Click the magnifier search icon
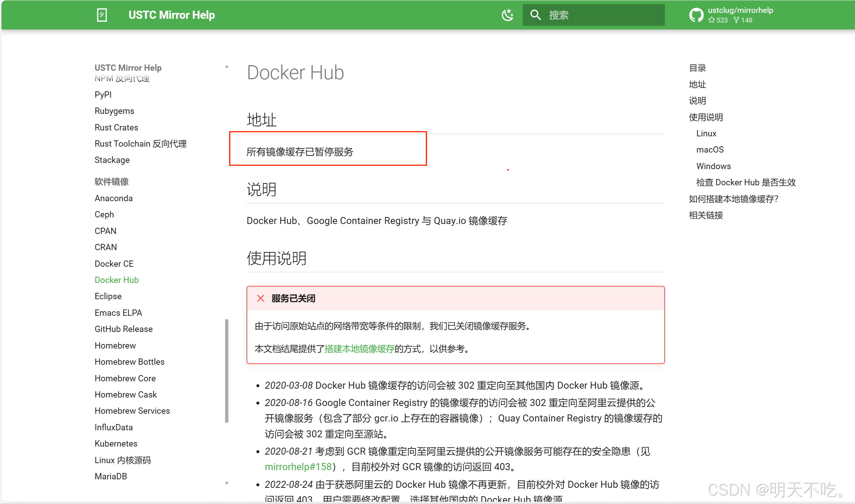 535,15
